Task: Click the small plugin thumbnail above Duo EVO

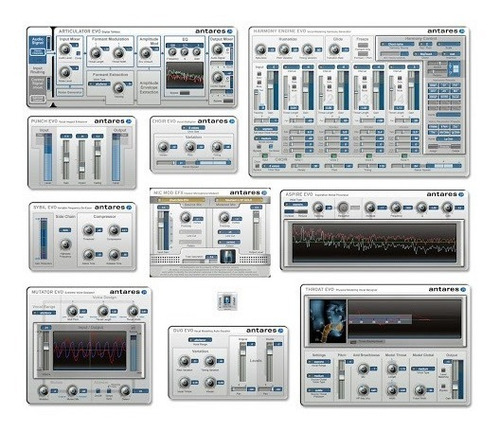Action: click(227, 301)
